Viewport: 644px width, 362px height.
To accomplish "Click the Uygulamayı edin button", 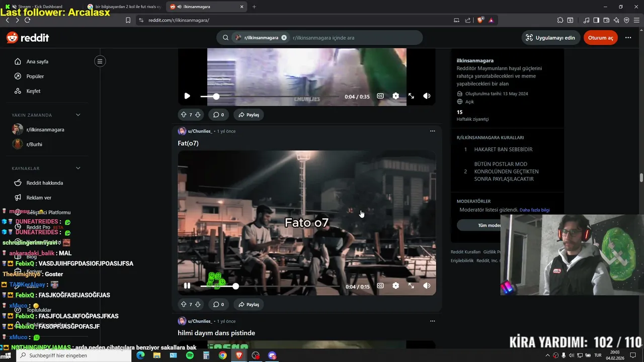I will [550, 38].
